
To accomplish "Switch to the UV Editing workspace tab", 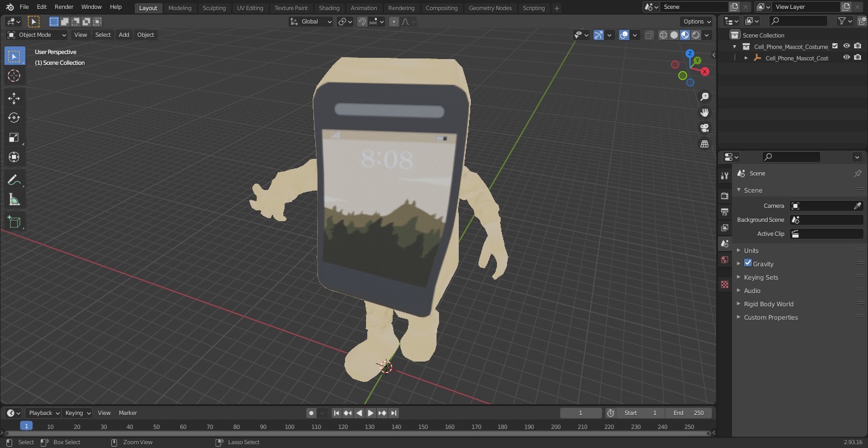I will [x=250, y=8].
